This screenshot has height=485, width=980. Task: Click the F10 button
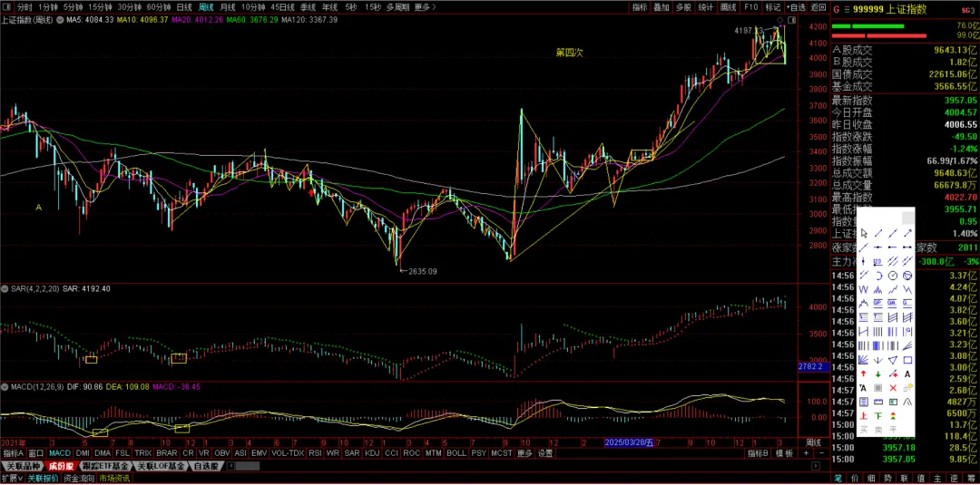point(750,7)
